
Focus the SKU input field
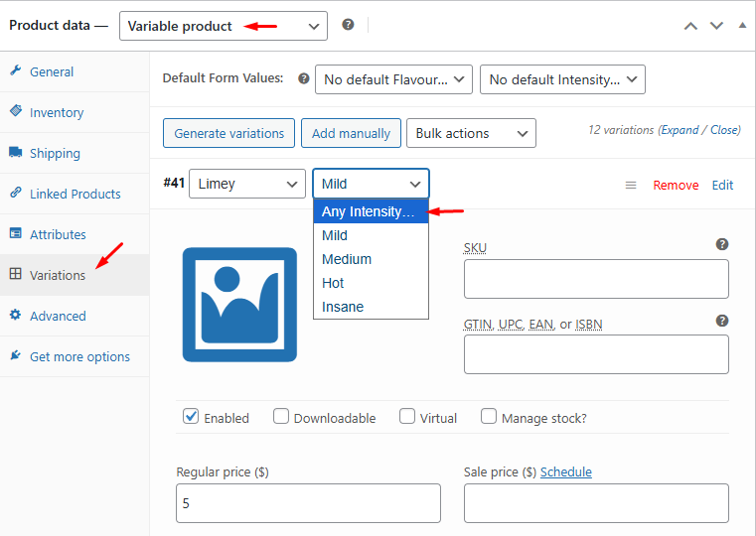pos(596,279)
